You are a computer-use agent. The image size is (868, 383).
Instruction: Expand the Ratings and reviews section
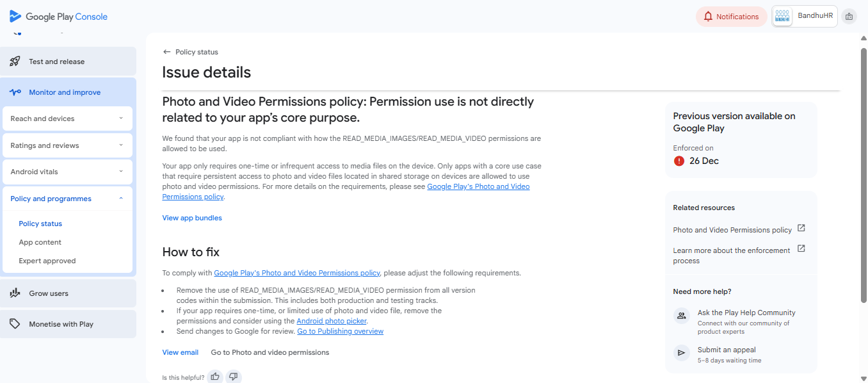click(121, 145)
